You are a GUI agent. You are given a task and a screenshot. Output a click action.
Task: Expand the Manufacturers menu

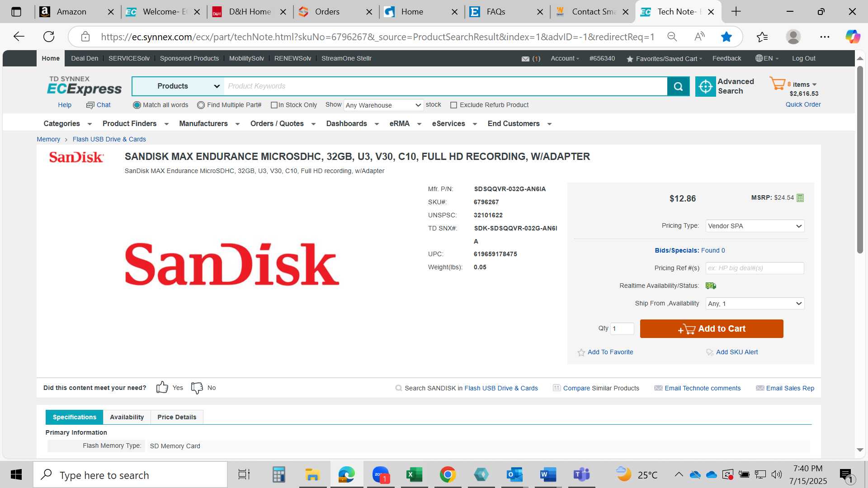coord(209,124)
